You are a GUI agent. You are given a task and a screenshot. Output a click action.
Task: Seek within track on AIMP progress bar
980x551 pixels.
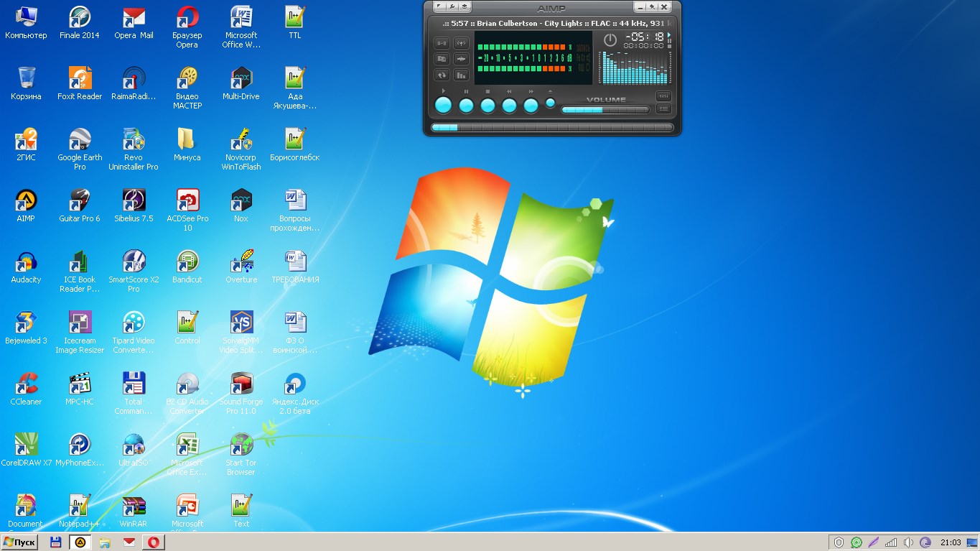pyautogui.click(x=552, y=128)
